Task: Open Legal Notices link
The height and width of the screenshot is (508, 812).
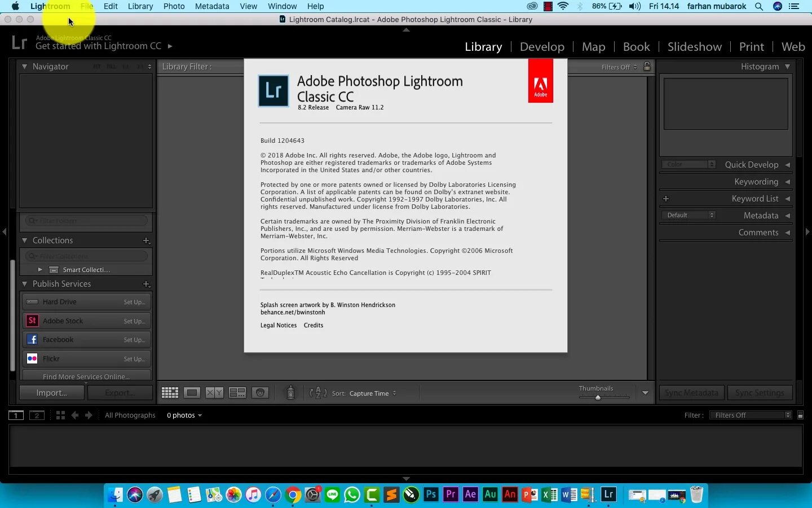Action: pos(279,326)
